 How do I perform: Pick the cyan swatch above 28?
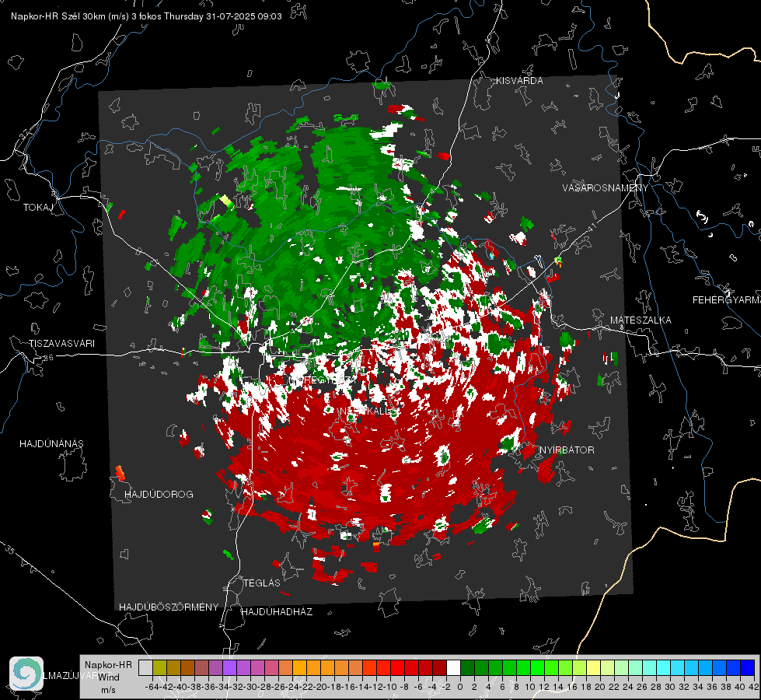(664, 667)
